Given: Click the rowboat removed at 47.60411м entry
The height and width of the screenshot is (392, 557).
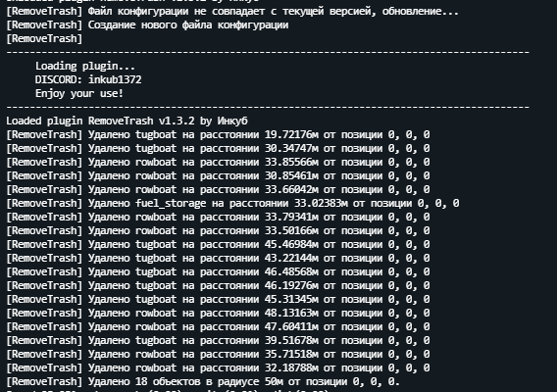Looking at the screenshot, I should [x=218, y=326].
